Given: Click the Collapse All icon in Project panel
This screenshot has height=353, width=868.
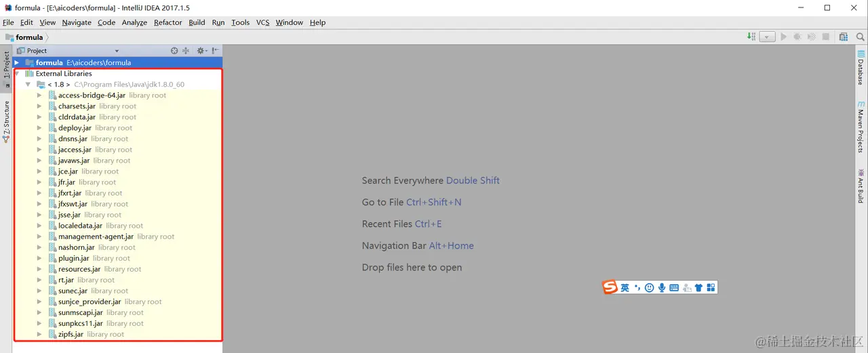Looking at the screenshot, I should 186,51.
